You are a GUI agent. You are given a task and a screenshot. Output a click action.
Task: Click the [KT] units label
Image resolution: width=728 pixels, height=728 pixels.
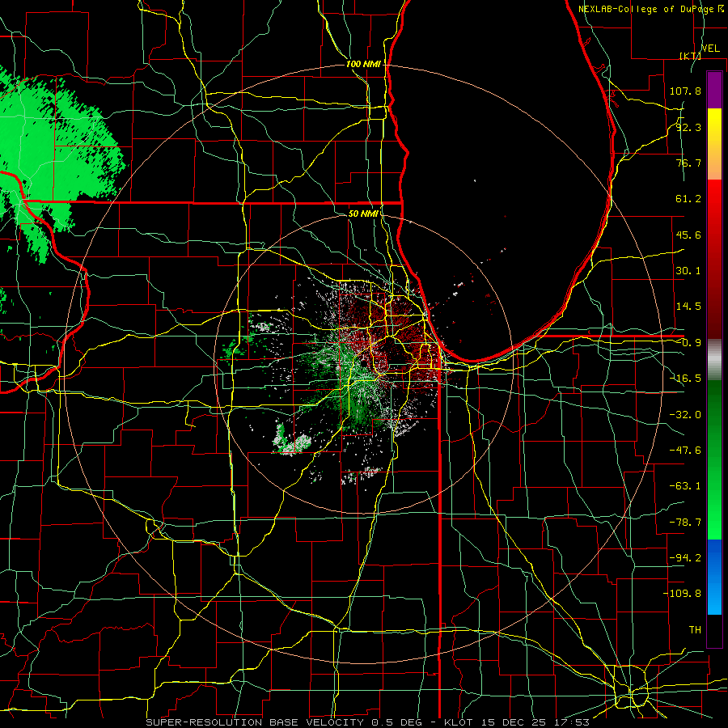point(690,56)
